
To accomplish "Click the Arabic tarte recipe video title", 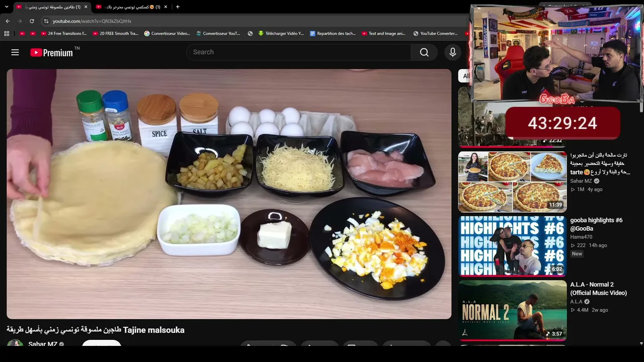I will pyautogui.click(x=601, y=164).
